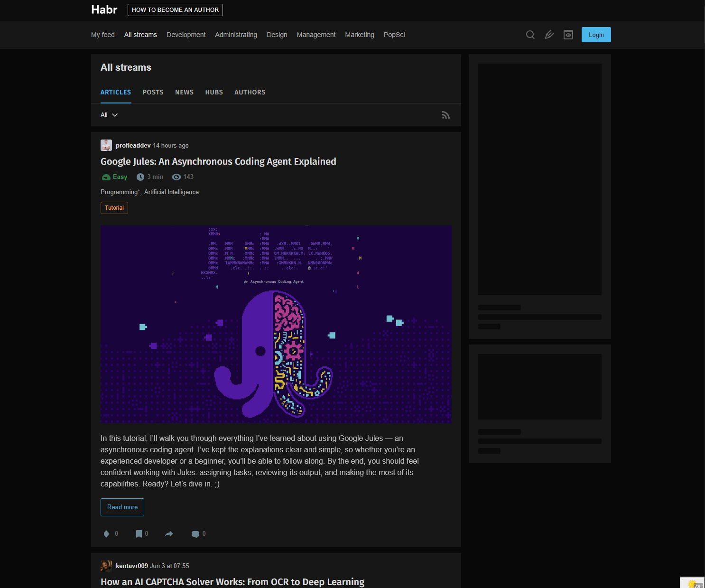Click the vote rating icon under article
This screenshot has height=588, width=705.
pos(106,534)
